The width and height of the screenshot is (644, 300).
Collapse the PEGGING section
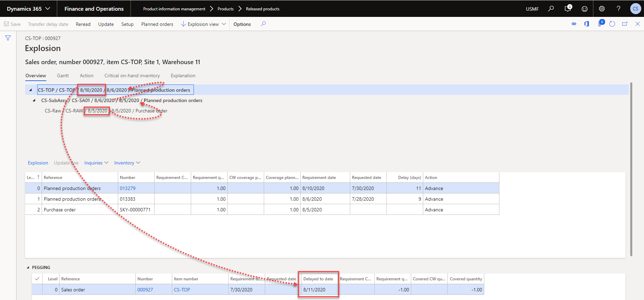coord(28,268)
